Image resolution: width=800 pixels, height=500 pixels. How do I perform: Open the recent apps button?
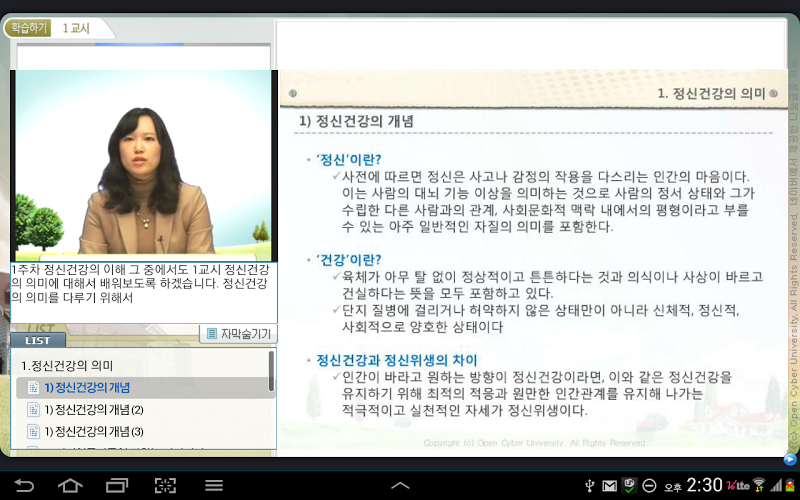point(117,485)
